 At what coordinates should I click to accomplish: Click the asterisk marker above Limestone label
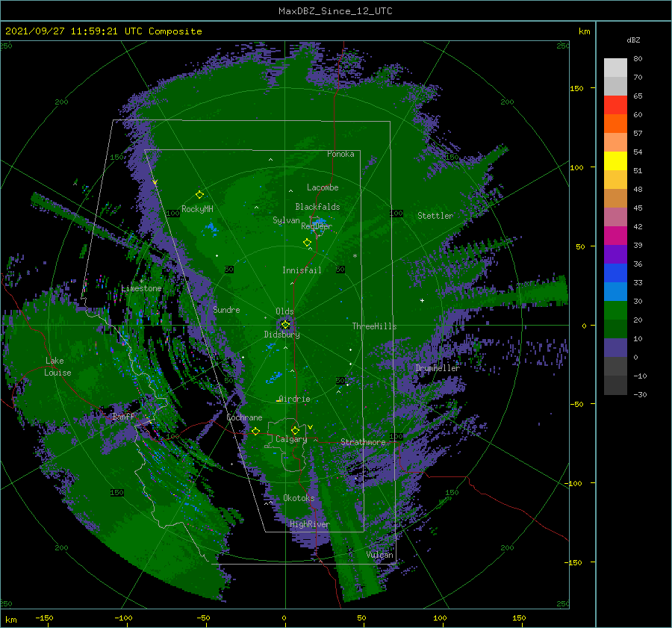(x=141, y=281)
